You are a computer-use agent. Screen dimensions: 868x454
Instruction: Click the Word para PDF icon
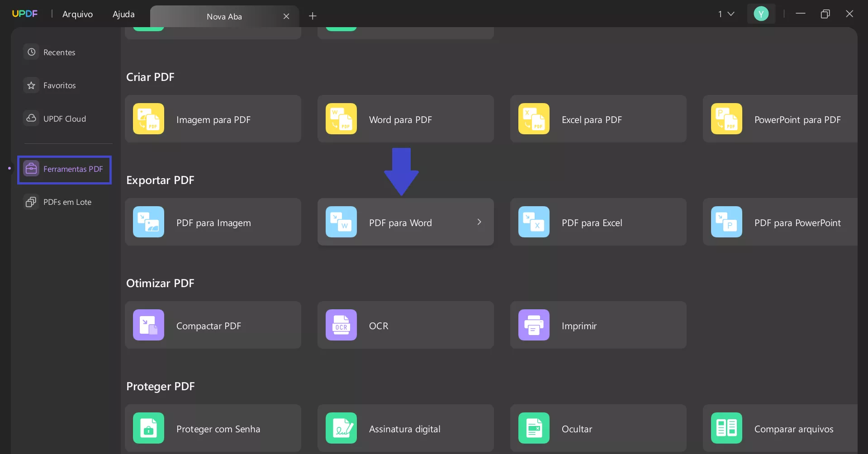341,119
